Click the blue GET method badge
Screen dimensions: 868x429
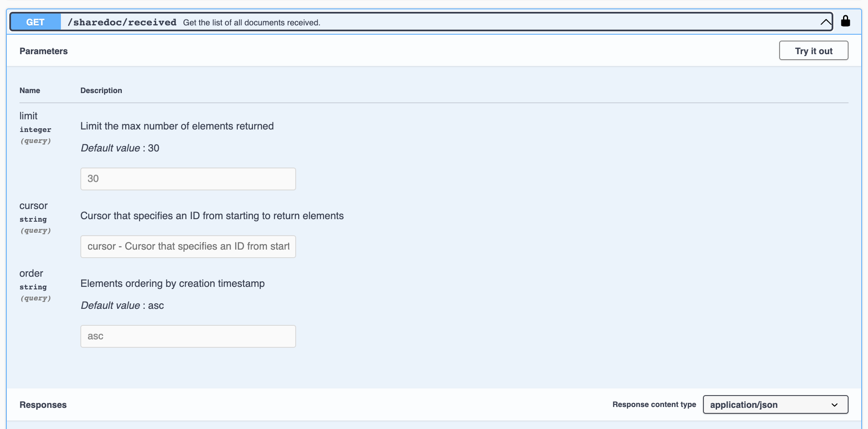[36, 22]
